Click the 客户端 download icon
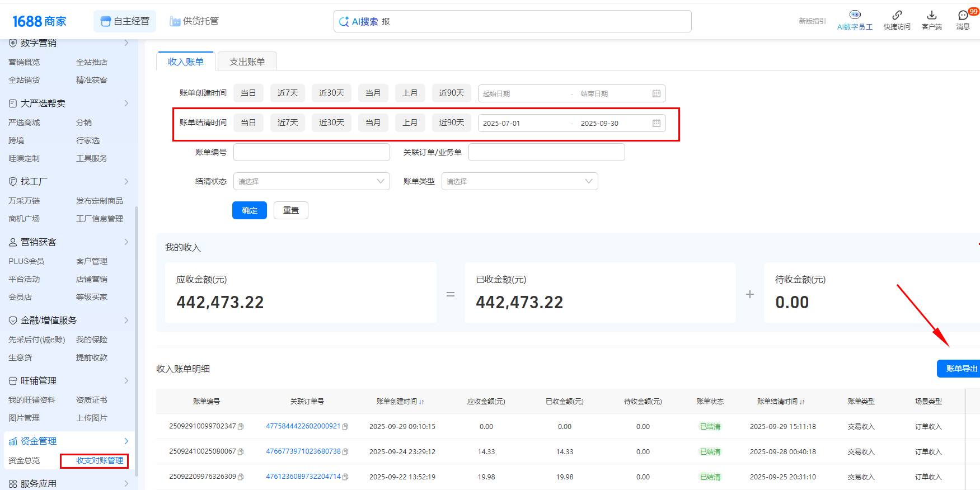 tap(931, 15)
